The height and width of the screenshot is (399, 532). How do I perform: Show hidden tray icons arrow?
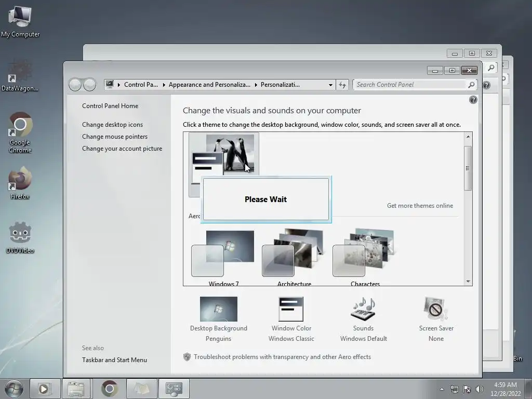click(x=442, y=389)
